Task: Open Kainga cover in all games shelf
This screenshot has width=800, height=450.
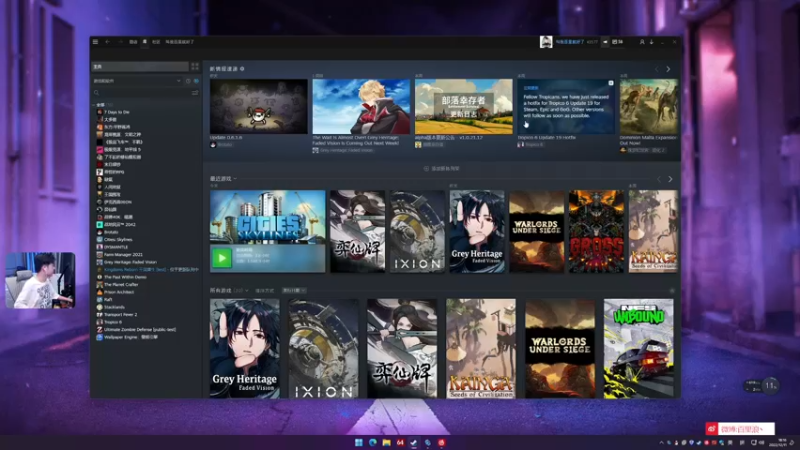Action: pyautogui.click(x=481, y=348)
